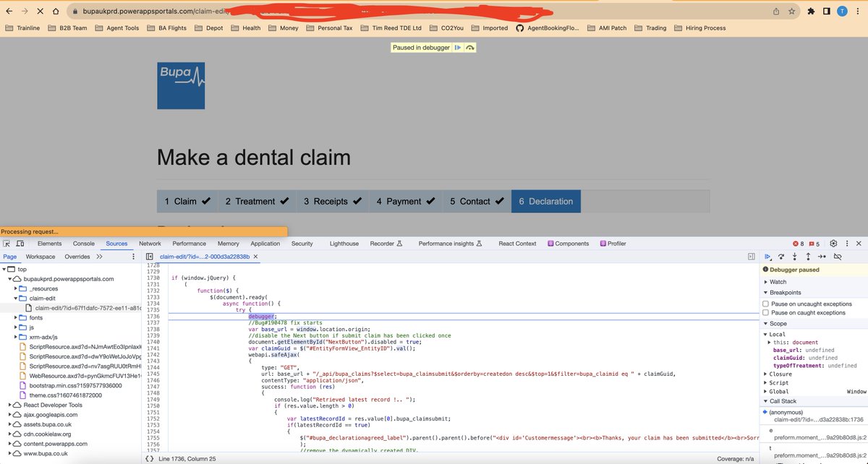Toggle the debugger sidebar icon
Screen dimensions: 868x464
pos(752,257)
